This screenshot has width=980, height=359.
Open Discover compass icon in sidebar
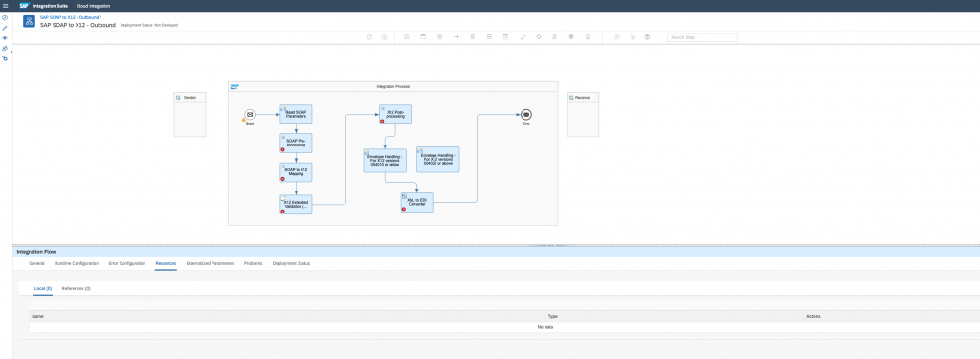[5, 17]
